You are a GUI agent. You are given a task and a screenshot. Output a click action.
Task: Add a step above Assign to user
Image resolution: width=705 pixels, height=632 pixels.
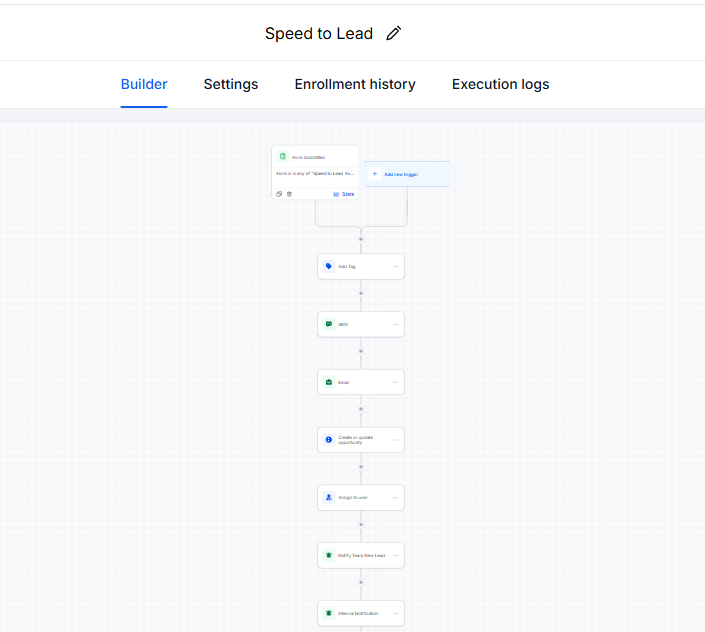pos(361,467)
